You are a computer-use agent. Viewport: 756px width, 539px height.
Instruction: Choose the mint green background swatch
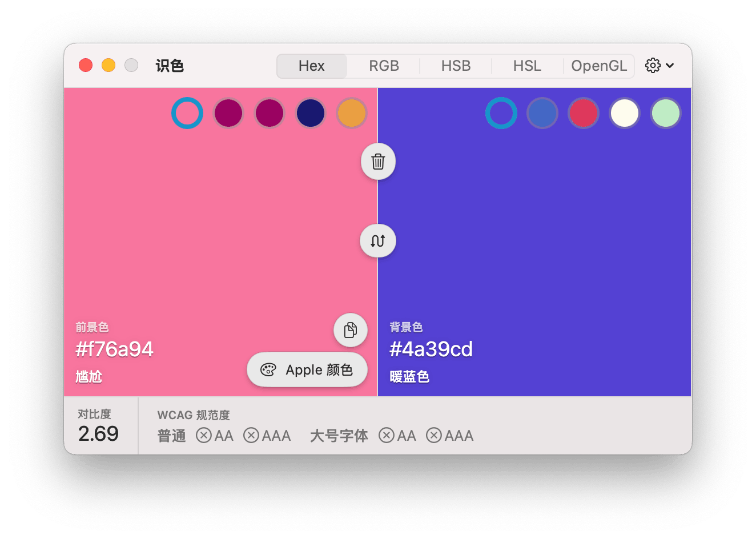click(666, 113)
